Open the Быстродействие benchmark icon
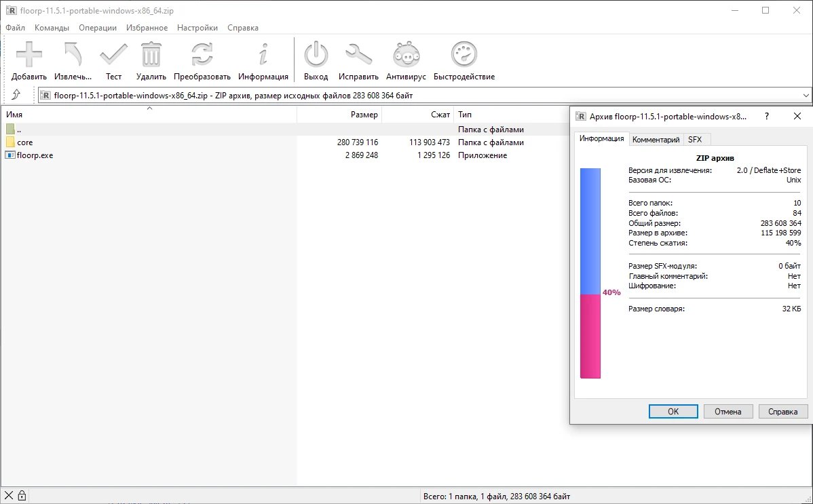This screenshot has width=813, height=504. pyautogui.click(x=464, y=60)
